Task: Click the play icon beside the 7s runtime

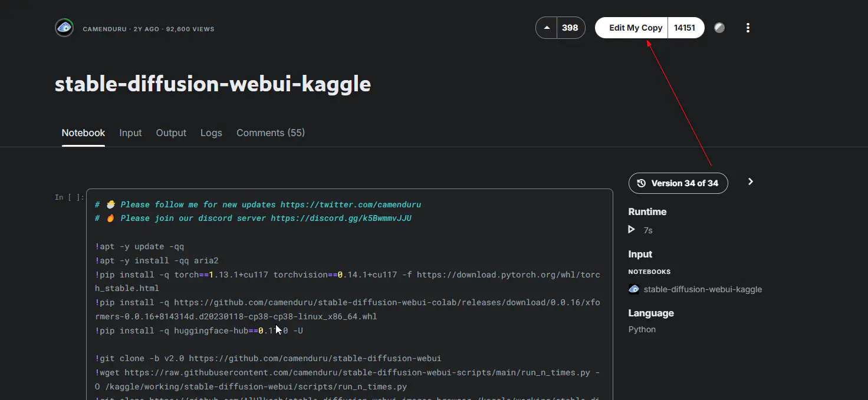Action: pyautogui.click(x=632, y=230)
